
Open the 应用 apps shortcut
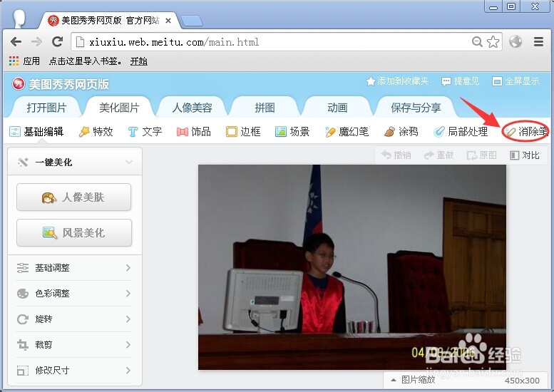24,61
